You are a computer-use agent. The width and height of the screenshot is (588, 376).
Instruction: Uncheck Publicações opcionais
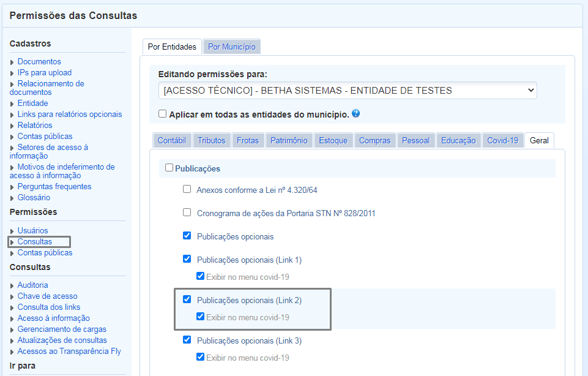[x=187, y=236]
